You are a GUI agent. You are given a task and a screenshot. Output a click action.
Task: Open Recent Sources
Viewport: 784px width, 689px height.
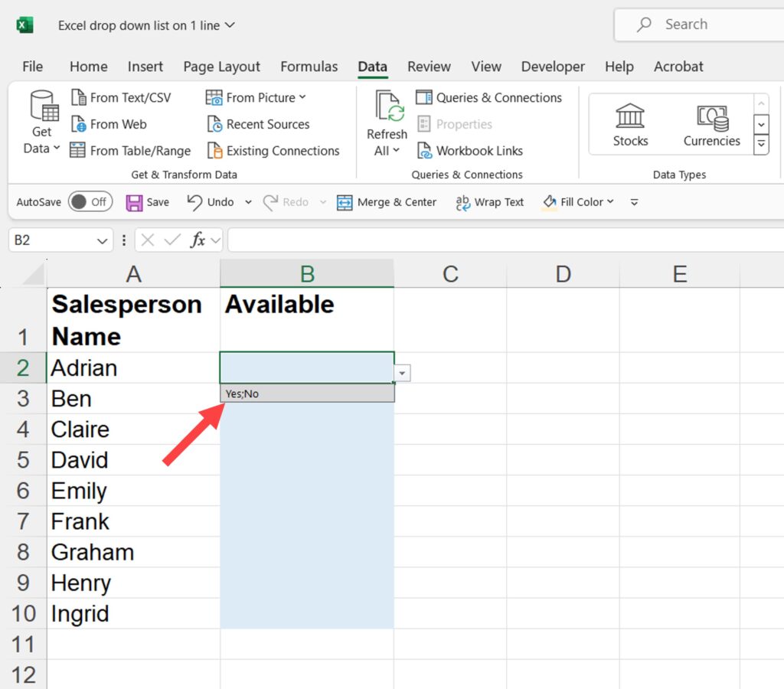(x=259, y=124)
